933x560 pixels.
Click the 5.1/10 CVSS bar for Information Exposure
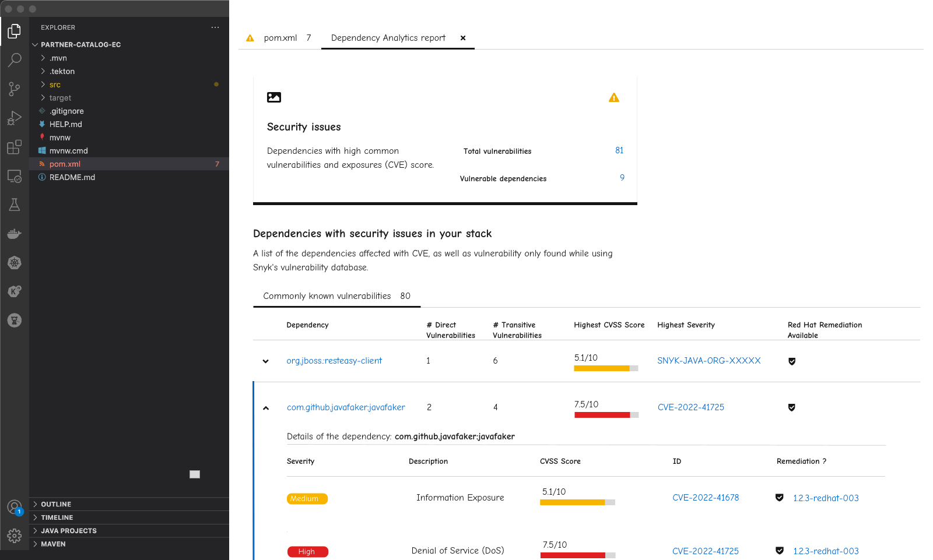point(577,502)
